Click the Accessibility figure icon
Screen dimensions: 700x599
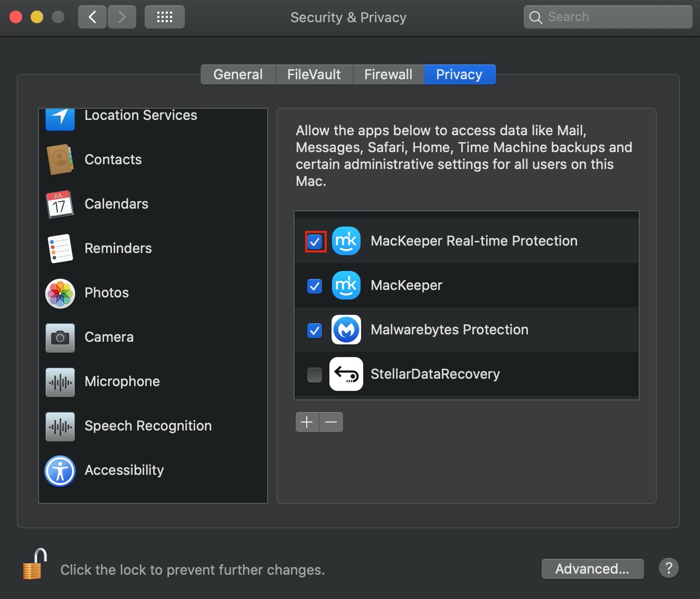60,471
